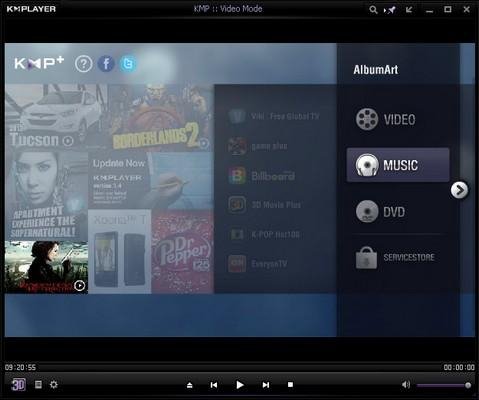Open the Twitter icon link
The image size is (479, 400).
128,63
